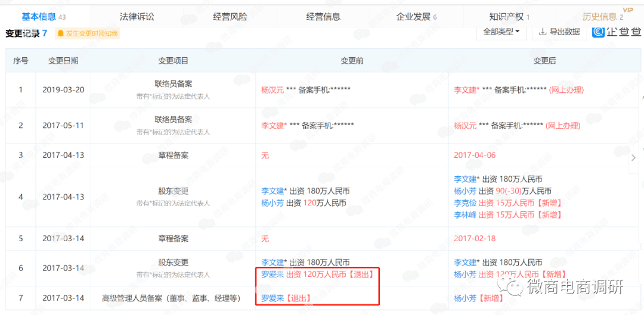
Task: Click the 发生变更时通知我 bell button
Action: click(x=88, y=33)
